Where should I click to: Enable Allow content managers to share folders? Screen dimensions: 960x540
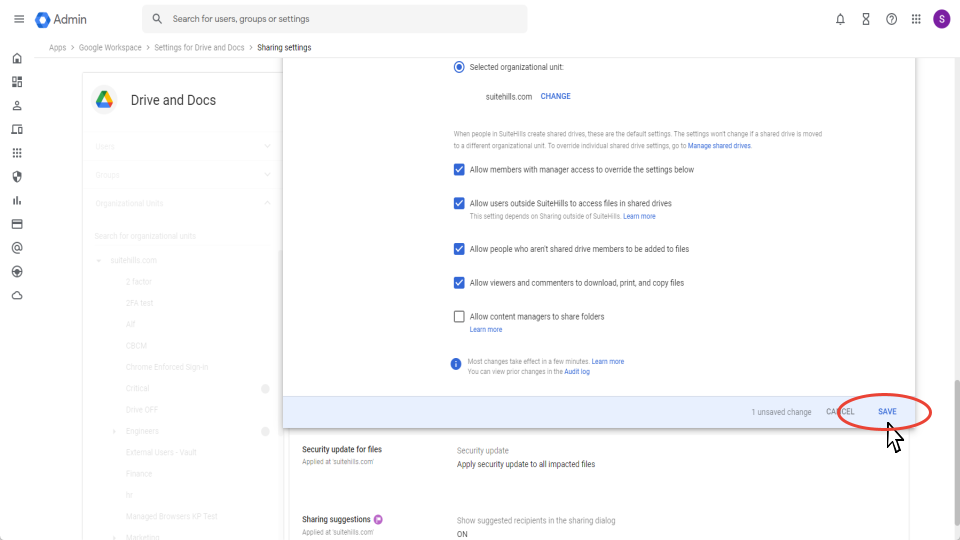pyautogui.click(x=459, y=317)
